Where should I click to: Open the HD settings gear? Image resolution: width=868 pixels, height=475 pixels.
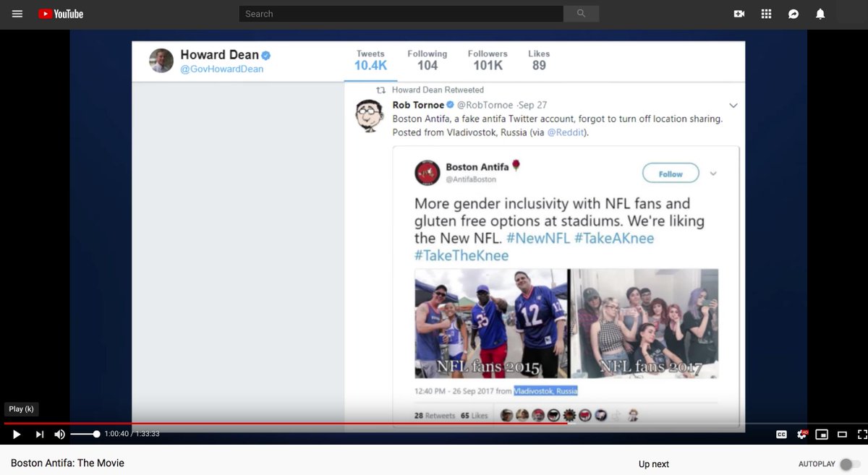click(x=801, y=434)
